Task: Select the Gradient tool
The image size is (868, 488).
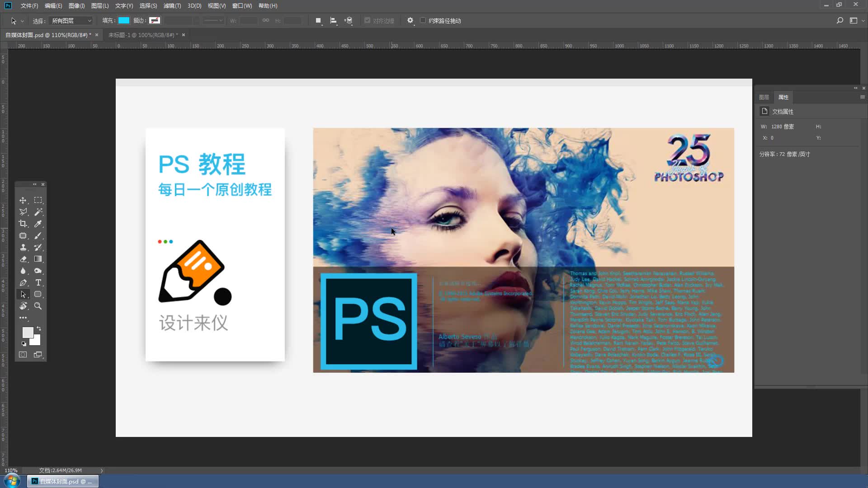Action: (38, 259)
